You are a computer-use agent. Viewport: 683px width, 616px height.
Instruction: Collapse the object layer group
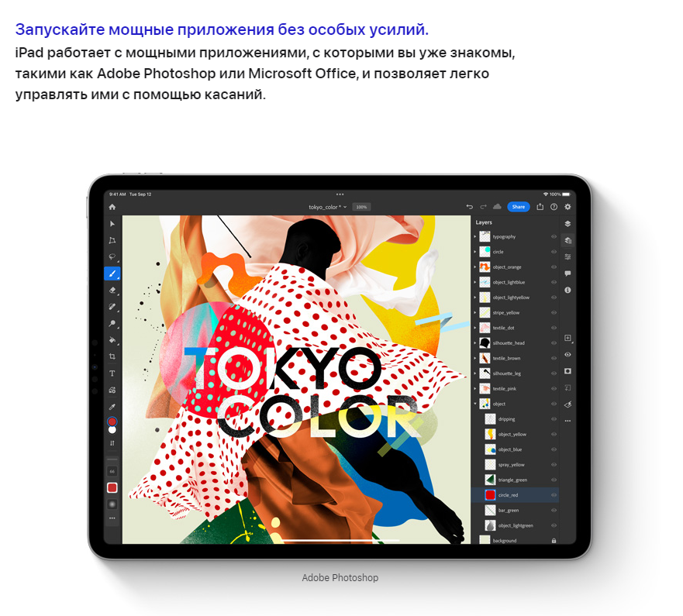click(x=475, y=404)
